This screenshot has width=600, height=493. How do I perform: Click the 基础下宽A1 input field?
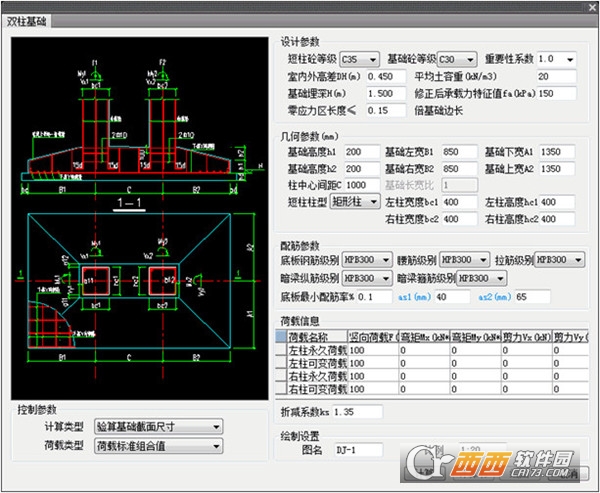tap(557, 152)
